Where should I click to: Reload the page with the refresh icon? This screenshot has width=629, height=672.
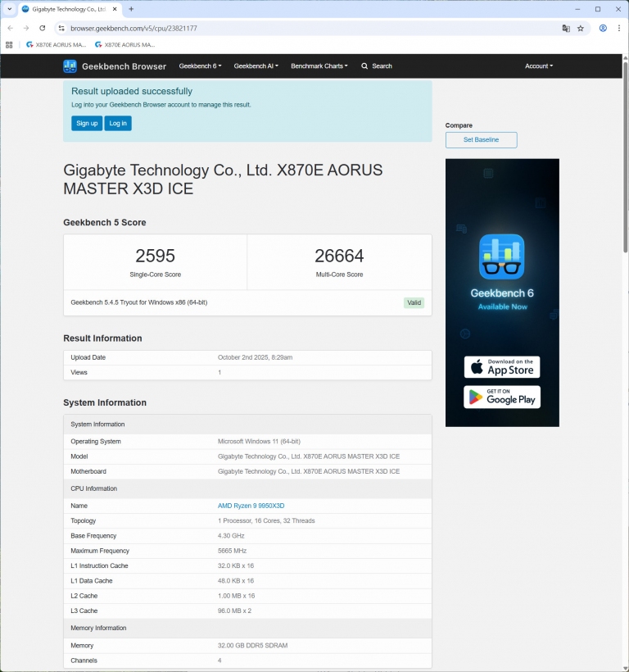click(x=43, y=28)
